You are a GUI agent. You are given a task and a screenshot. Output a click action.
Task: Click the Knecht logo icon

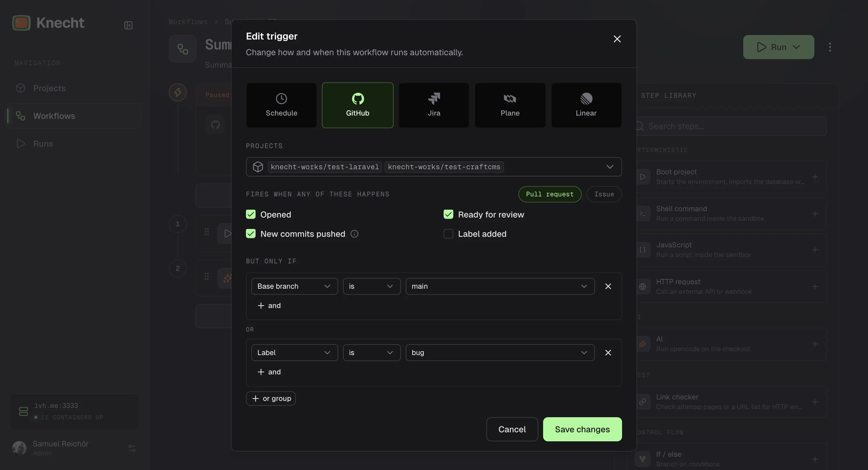(x=21, y=23)
